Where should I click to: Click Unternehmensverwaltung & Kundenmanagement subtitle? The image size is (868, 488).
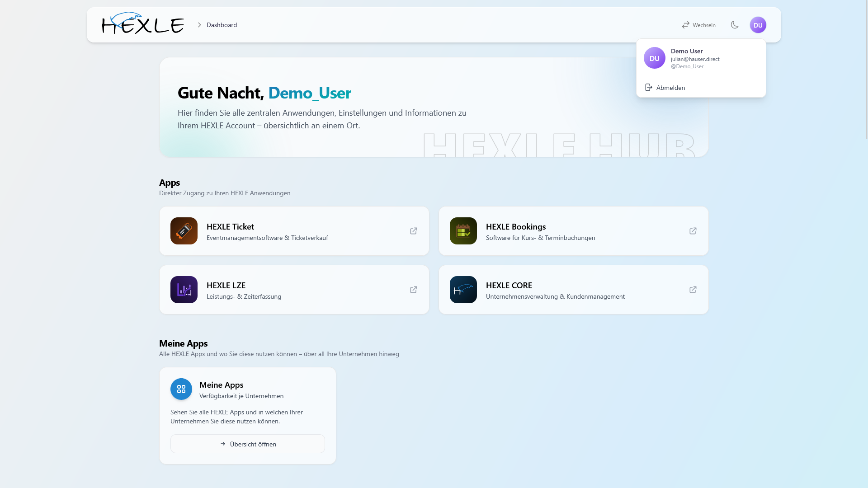point(556,296)
